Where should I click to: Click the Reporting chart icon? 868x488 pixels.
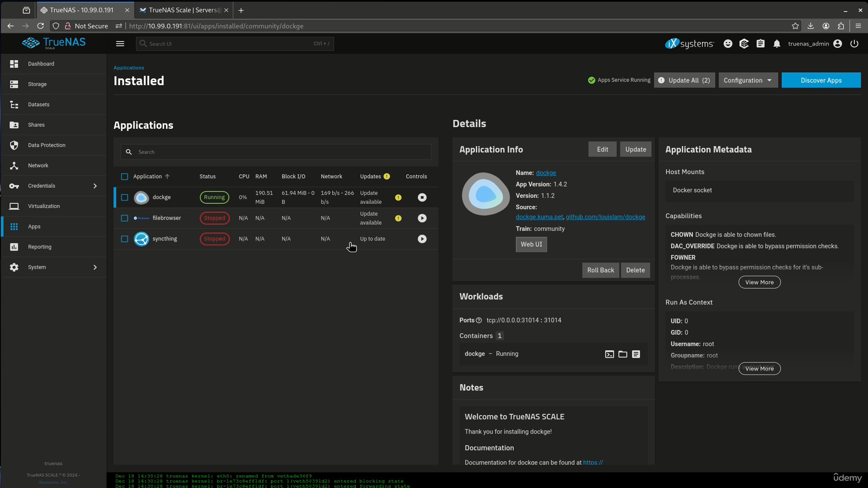pyautogui.click(x=14, y=247)
